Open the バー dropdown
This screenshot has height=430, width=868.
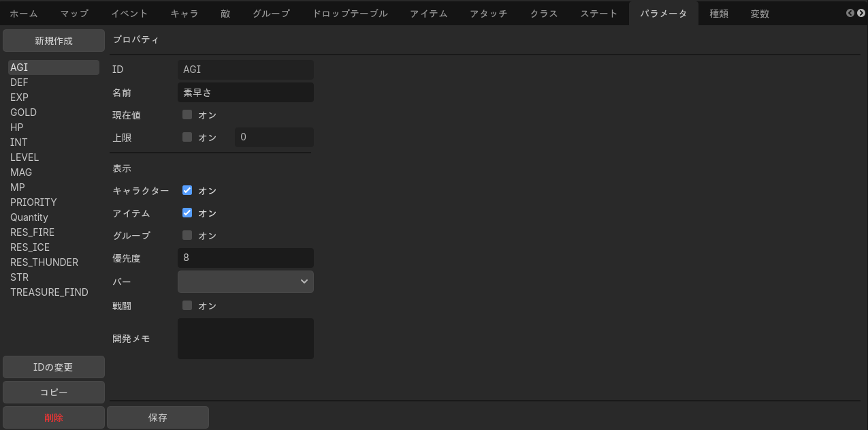[x=246, y=281]
